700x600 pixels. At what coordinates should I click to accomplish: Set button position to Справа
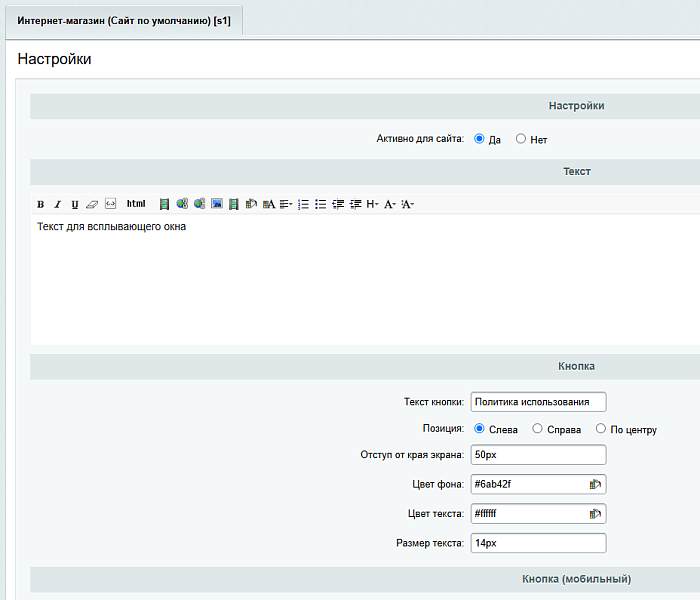pyautogui.click(x=538, y=429)
